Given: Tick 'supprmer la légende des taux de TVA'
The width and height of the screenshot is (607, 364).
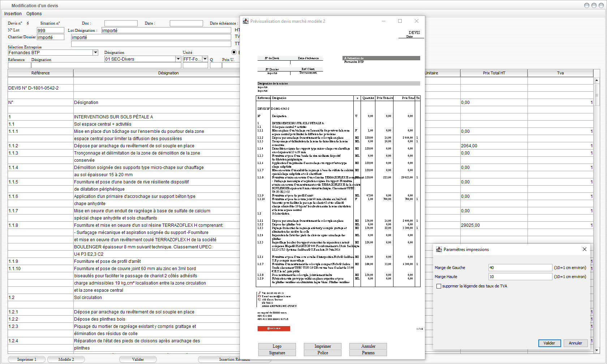Looking at the screenshot, I should pos(439,286).
